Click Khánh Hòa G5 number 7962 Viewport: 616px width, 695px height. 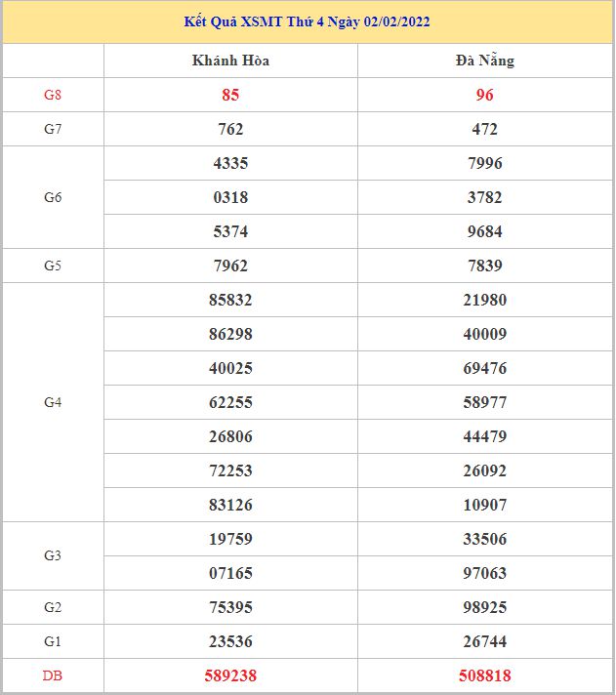pos(230,266)
